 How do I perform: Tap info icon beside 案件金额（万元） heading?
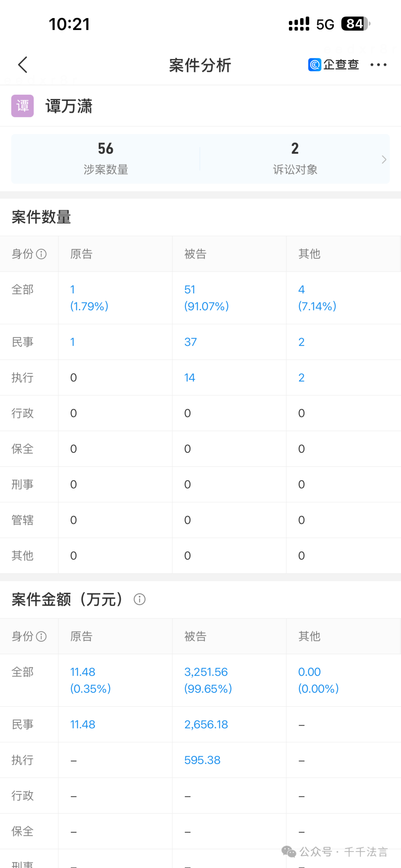[140, 599]
